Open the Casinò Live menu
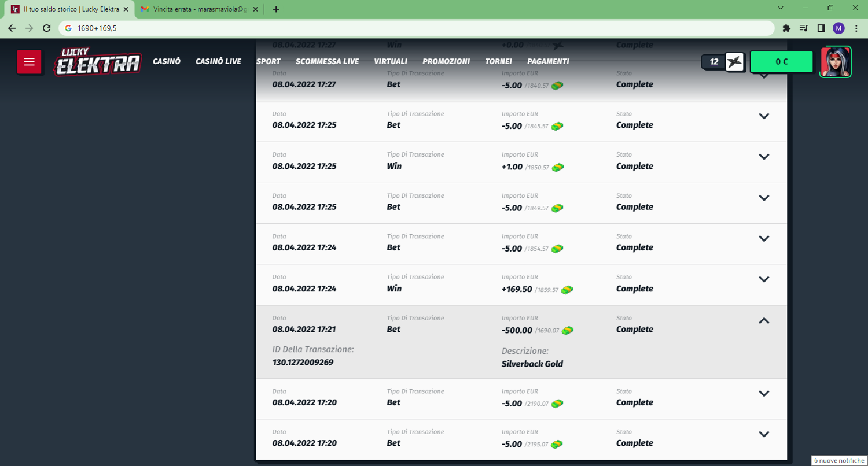868x466 pixels. tap(218, 61)
